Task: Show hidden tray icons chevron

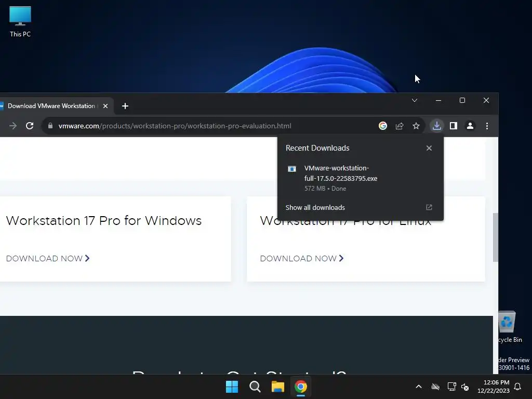Action: pyautogui.click(x=419, y=387)
